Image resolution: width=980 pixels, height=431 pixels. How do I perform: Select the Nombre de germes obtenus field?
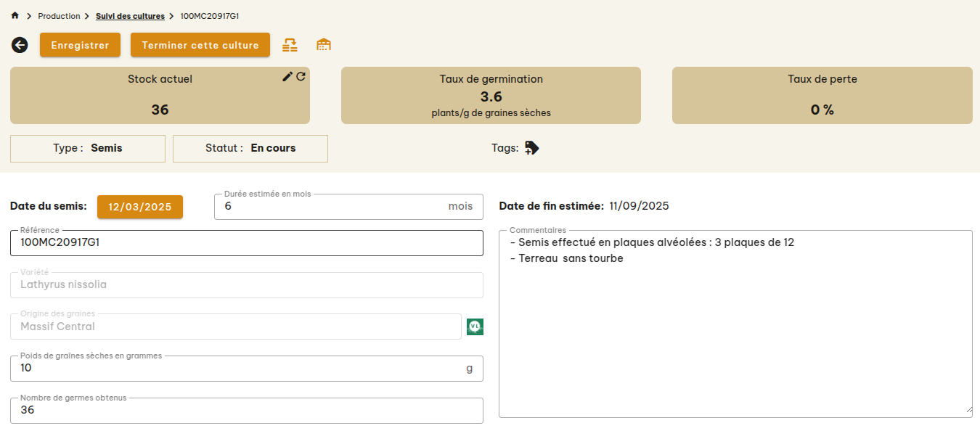click(247, 411)
